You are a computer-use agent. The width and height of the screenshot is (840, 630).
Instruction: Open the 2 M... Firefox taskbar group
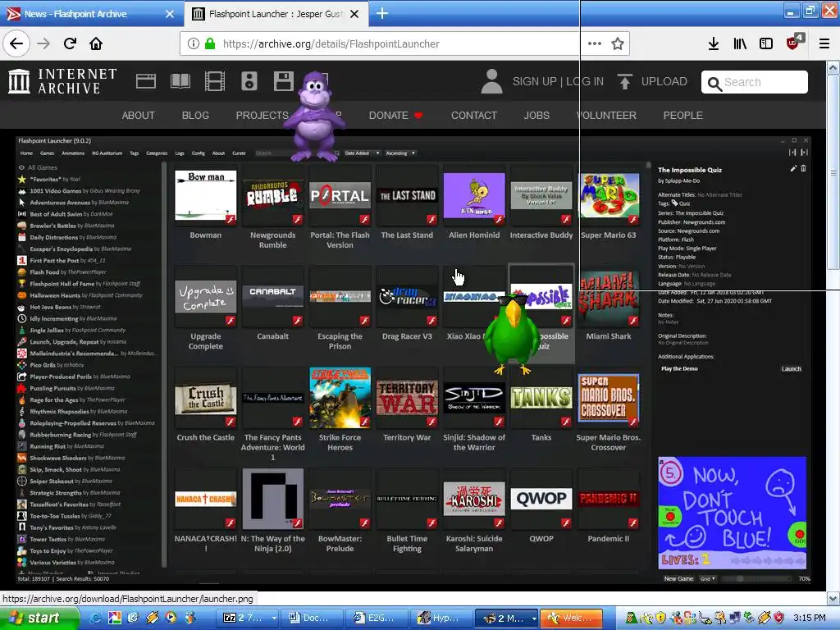coord(507,618)
